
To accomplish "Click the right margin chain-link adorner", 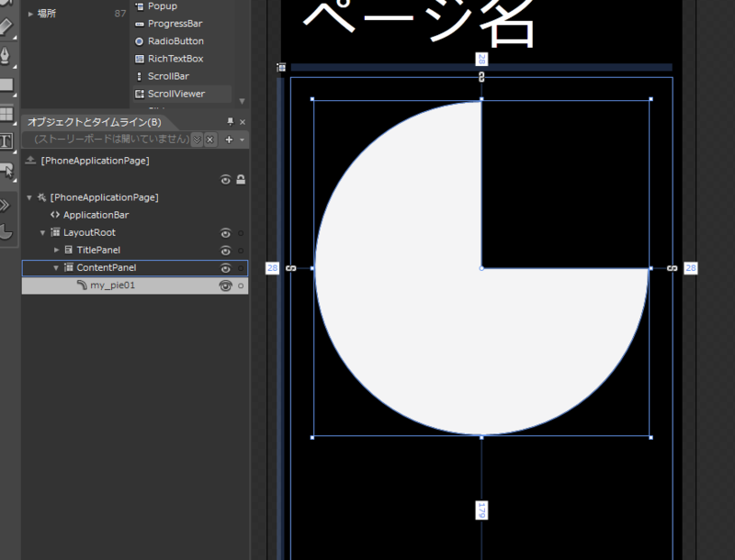I will (x=673, y=268).
